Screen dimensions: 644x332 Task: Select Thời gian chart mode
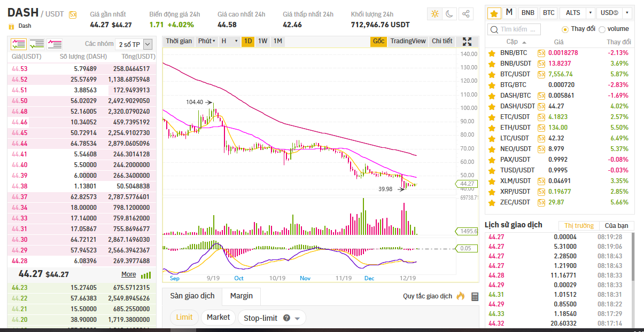179,41
